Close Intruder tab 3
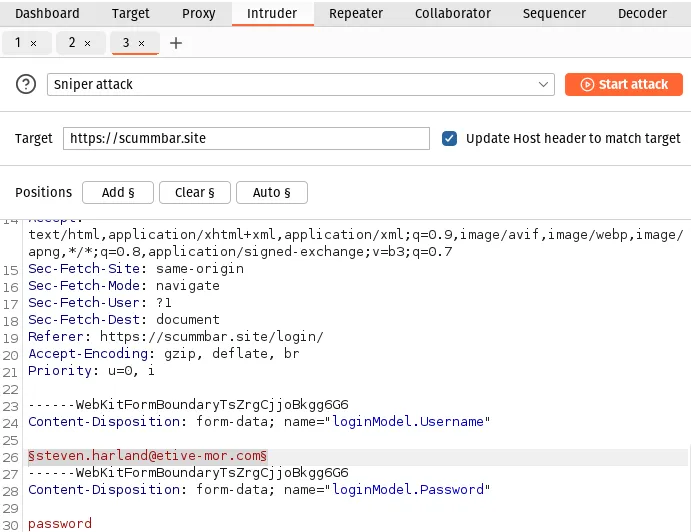This screenshot has height=532, width=691. tap(141, 43)
